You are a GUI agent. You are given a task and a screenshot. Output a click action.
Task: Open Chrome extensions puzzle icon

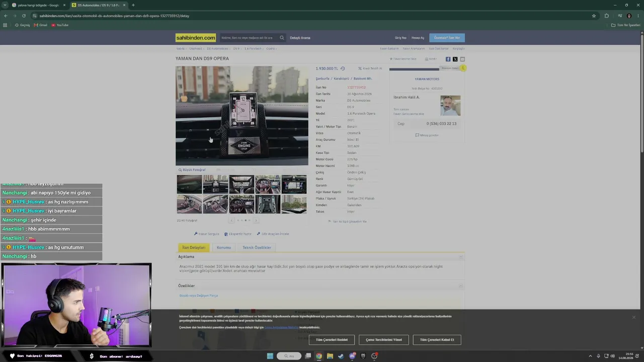tap(606, 16)
